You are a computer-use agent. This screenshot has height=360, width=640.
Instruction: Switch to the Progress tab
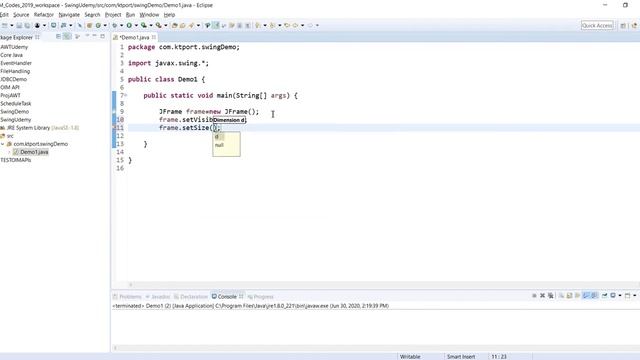(x=260, y=297)
